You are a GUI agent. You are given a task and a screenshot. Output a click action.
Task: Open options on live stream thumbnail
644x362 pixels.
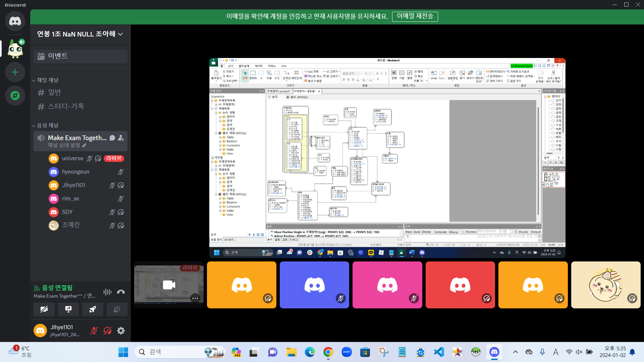tap(195, 298)
